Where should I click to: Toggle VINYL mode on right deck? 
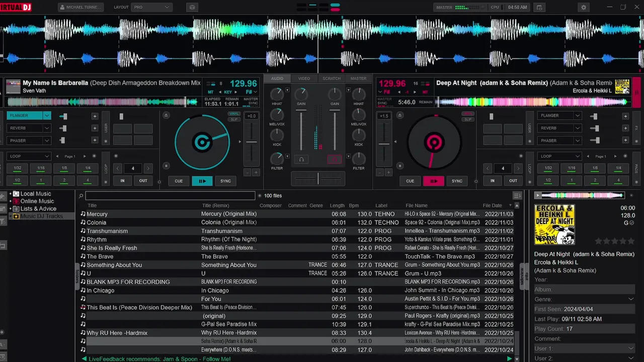[x=468, y=114]
